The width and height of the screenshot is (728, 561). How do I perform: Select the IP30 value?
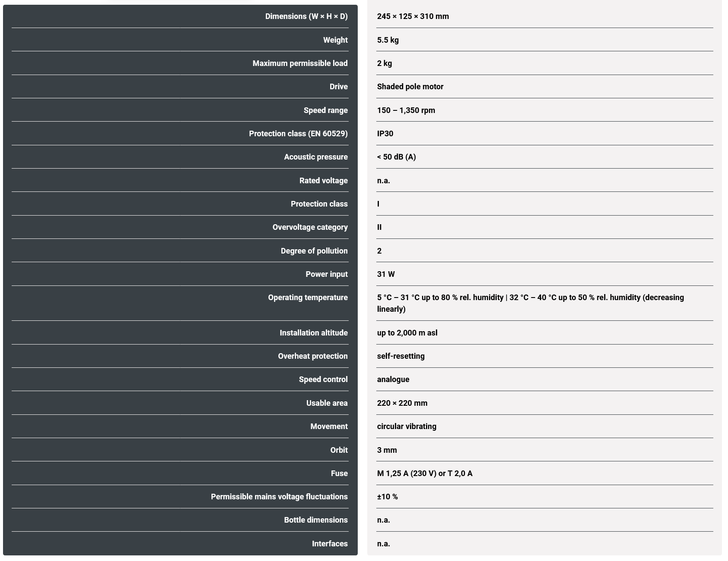coord(385,134)
